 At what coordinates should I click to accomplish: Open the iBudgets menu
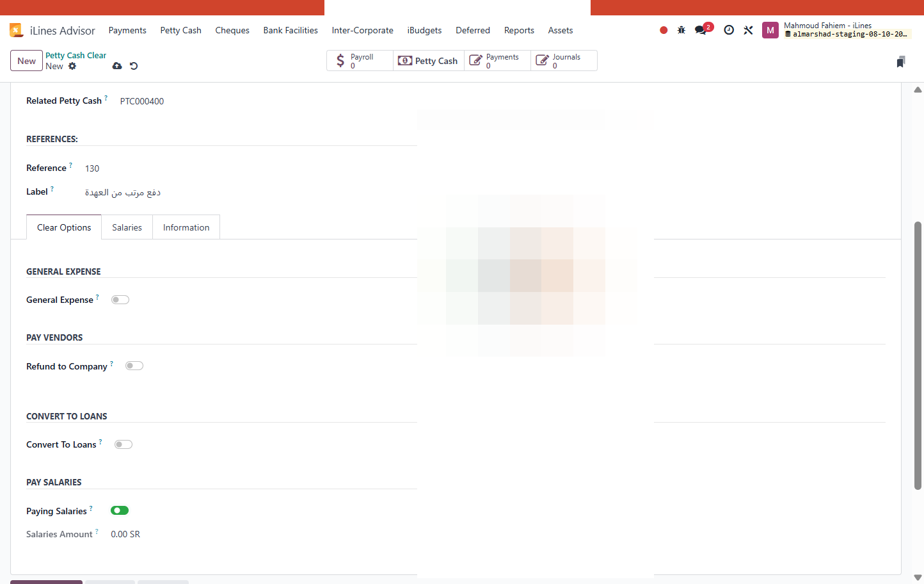(425, 30)
